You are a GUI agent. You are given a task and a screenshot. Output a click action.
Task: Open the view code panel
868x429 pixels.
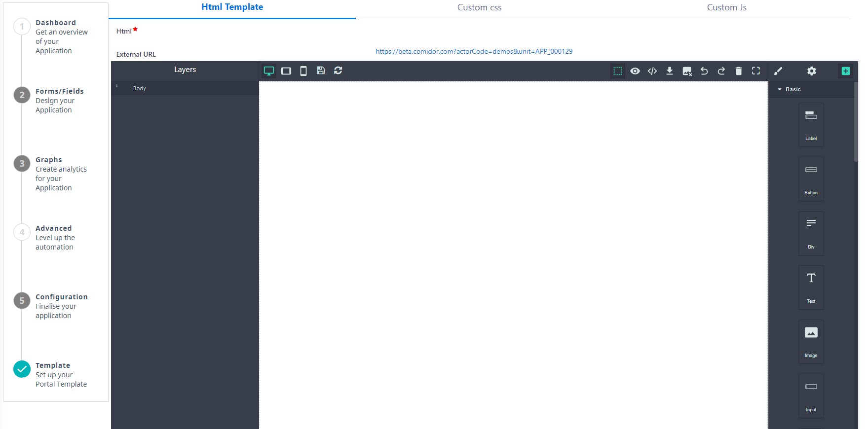[652, 71]
